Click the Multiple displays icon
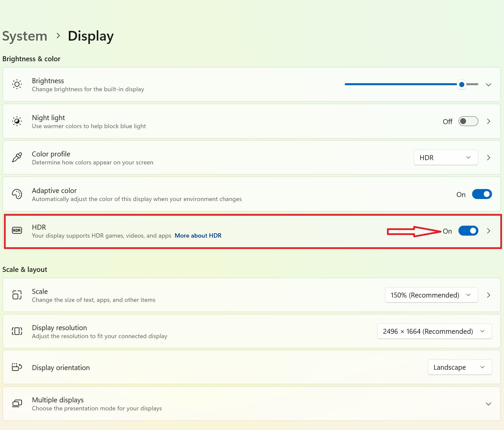The height and width of the screenshot is (430, 504). [x=17, y=403]
